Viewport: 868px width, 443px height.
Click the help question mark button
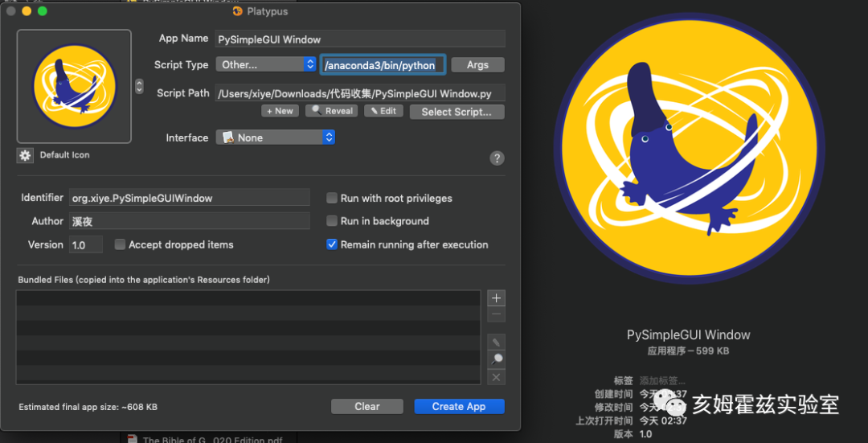497,158
